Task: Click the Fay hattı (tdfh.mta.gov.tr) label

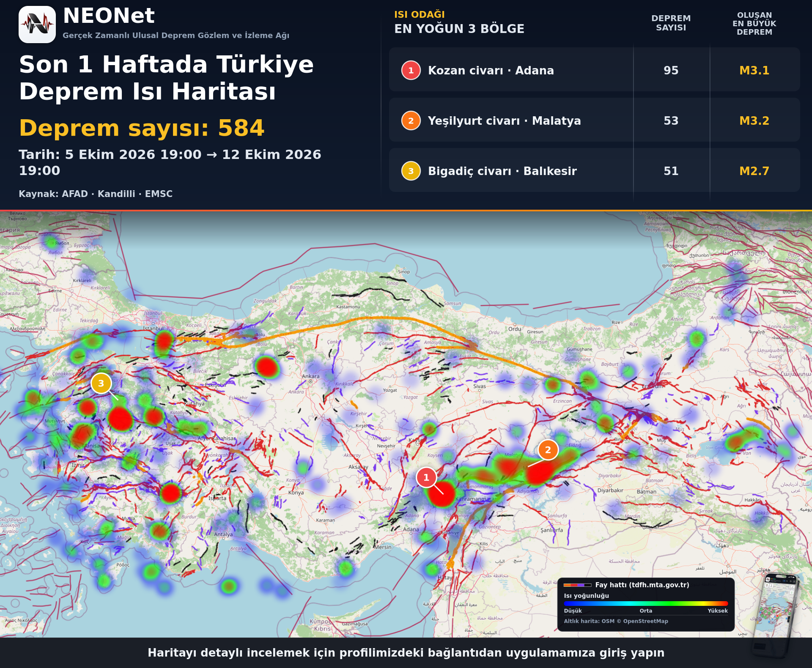Action: click(x=642, y=585)
